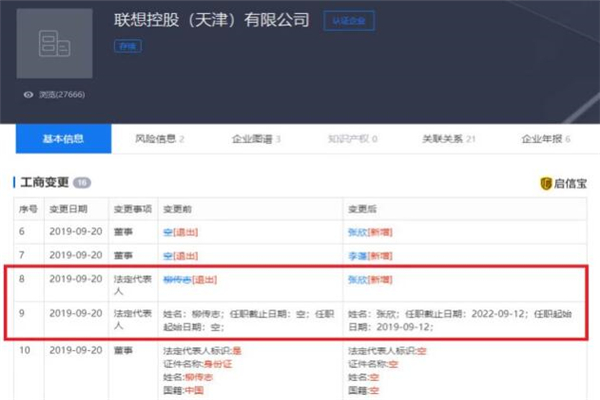The height and width of the screenshot is (400, 600).
Task: Click the 认证企业 badge button
Action: [349, 21]
